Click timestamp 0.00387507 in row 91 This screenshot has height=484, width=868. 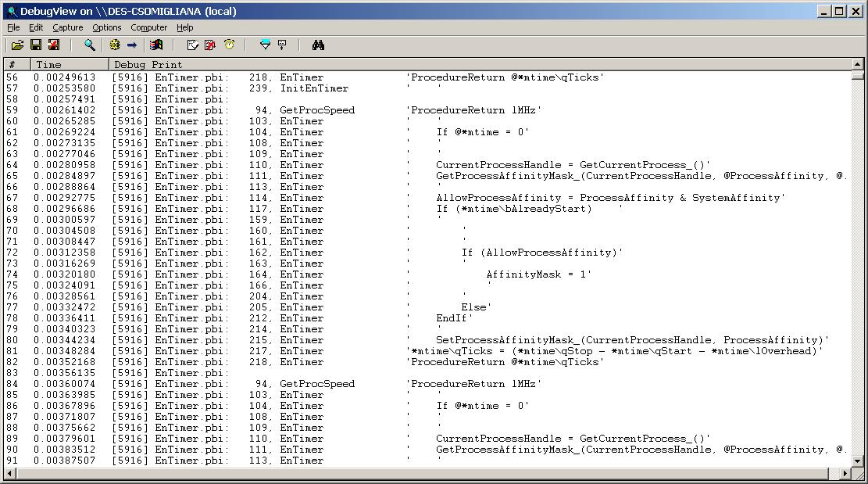(x=64, y=461)
